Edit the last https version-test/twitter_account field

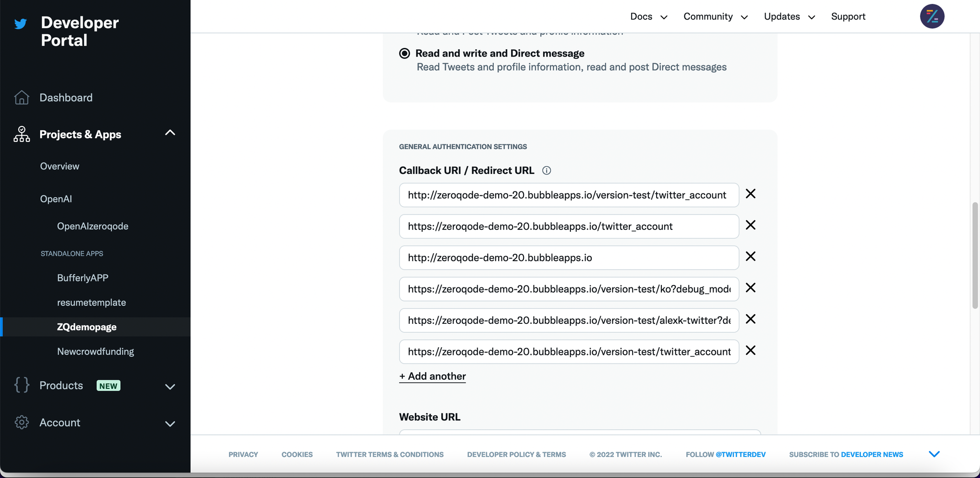point(569,352)
